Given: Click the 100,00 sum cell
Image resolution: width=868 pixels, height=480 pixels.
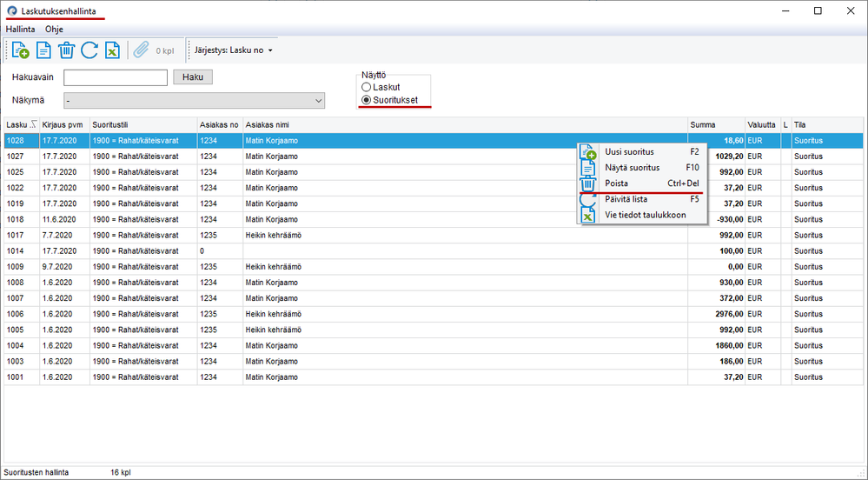Looking at the screenshot, I should (x=716, y=251).
